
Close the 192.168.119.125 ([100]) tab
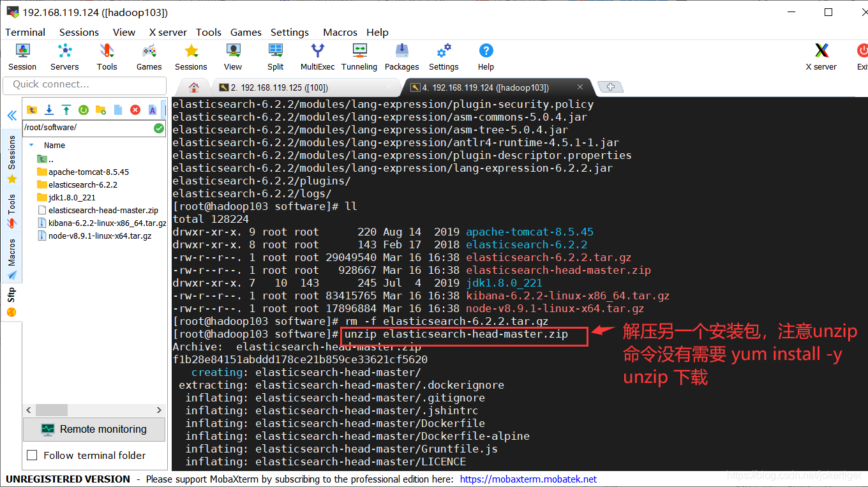(389, 87)
